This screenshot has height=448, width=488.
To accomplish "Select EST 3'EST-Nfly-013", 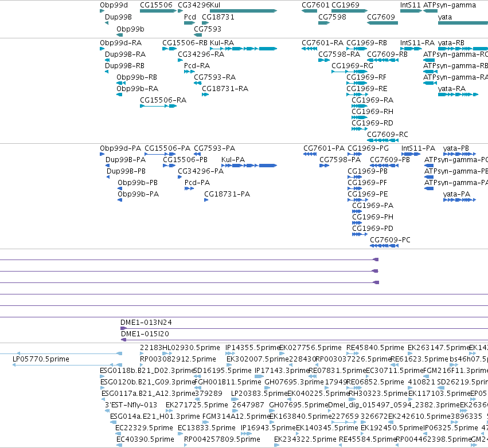I will coord(107,411).
